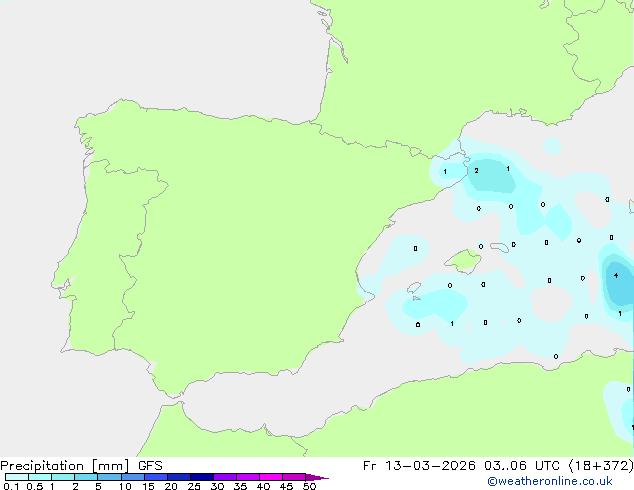Viewport: 634px width, 490px height.
Task: Select the 5–10 mm legend color box
Action: (109, 477)
